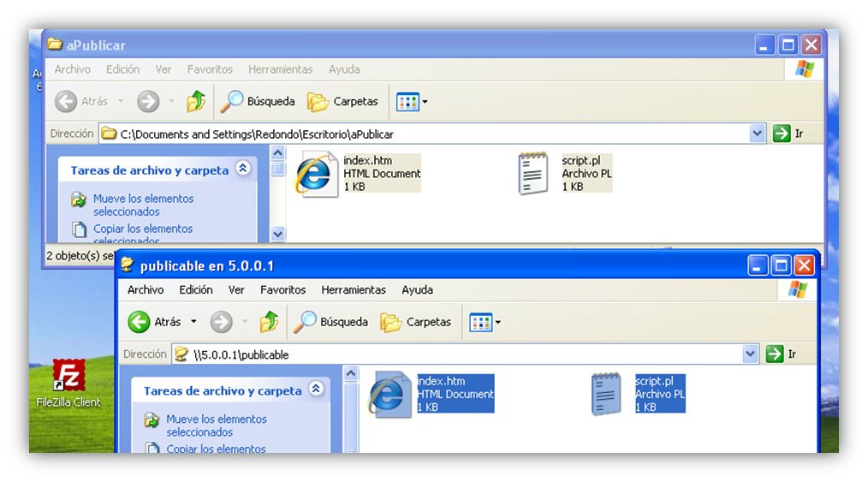The width and height of the screenshot is (868, 482).
Task: Click status bar text '2 objeto(s)'
Action: tap(80, 256)
